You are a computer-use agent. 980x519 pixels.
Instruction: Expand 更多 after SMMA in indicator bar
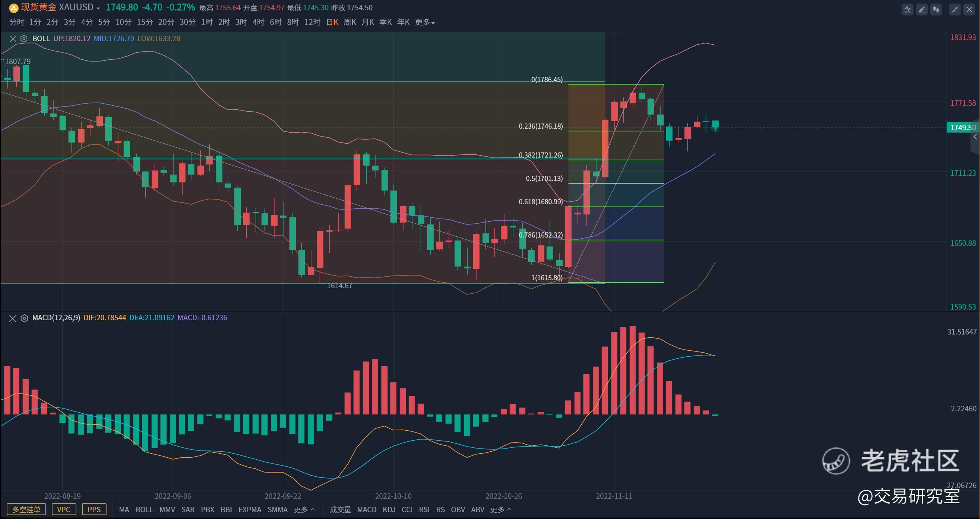click(304, 509)
